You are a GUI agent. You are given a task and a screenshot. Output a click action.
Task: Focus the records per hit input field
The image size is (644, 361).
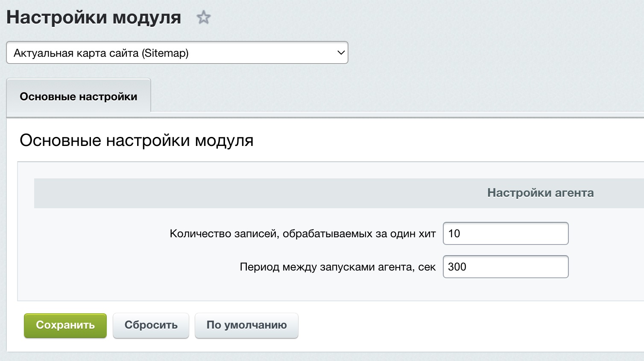[x=506, y=233]
